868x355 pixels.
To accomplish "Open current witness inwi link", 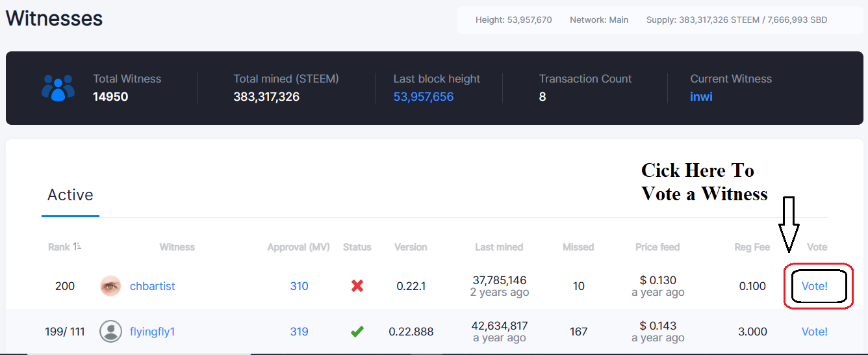I will (x=701, y=97).
